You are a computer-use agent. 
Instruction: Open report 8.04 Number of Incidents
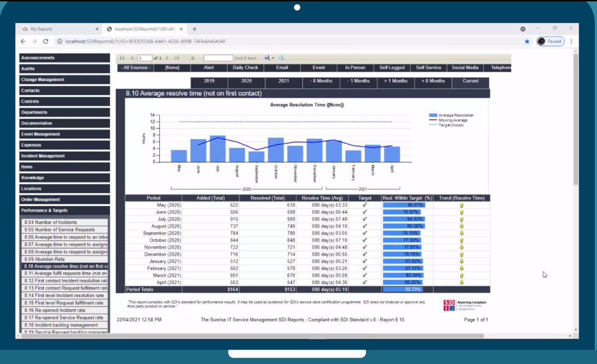(65, 222)
